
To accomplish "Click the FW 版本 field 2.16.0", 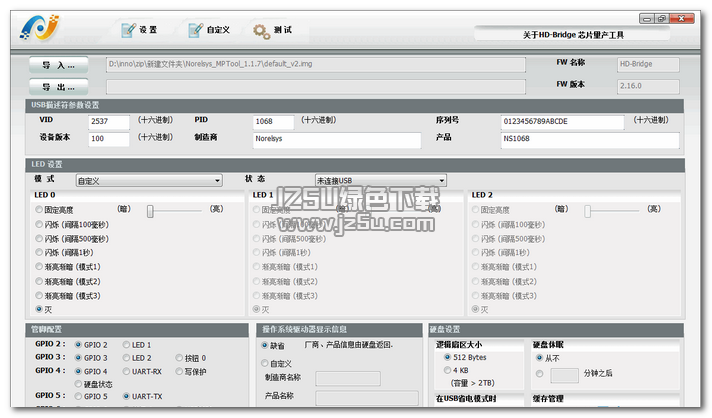I will [648, 86].
